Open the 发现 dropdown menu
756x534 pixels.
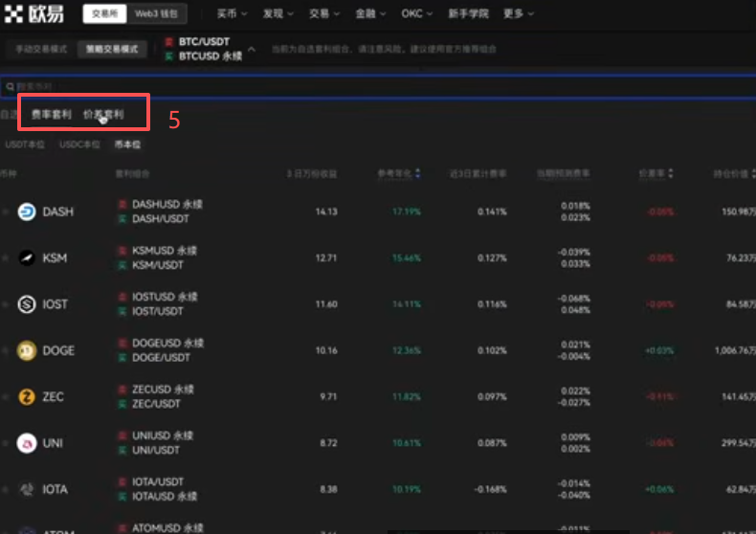pyautogui.click(x=278, y=14)
